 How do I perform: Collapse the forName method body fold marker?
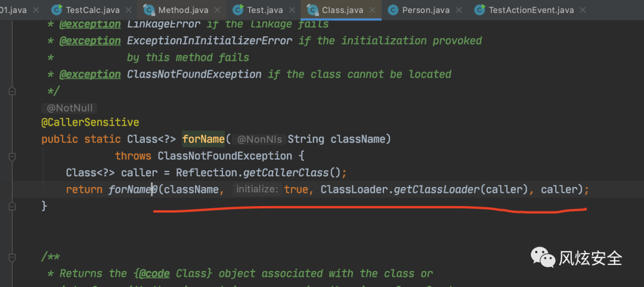pyautogui.click(x=12, y=156)
